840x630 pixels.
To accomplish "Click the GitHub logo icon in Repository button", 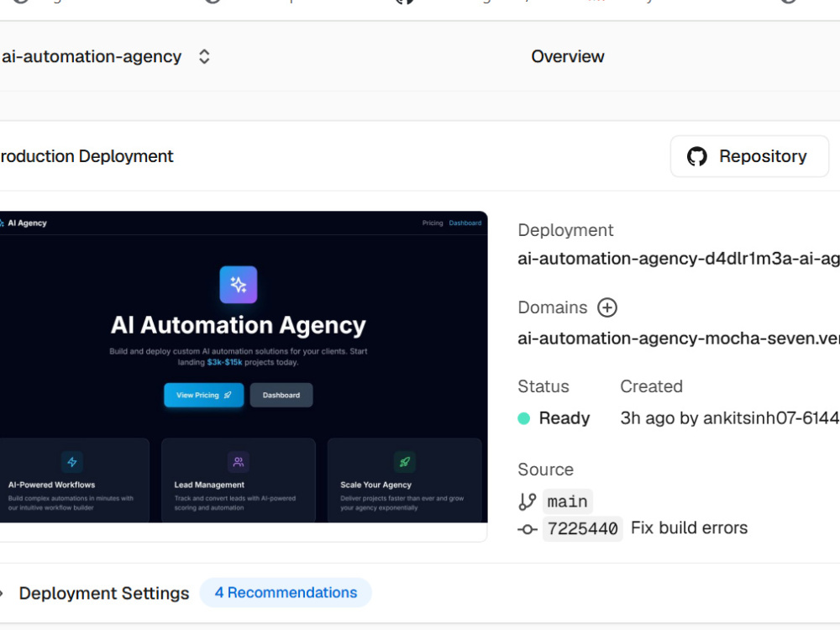I will point(697,156).
